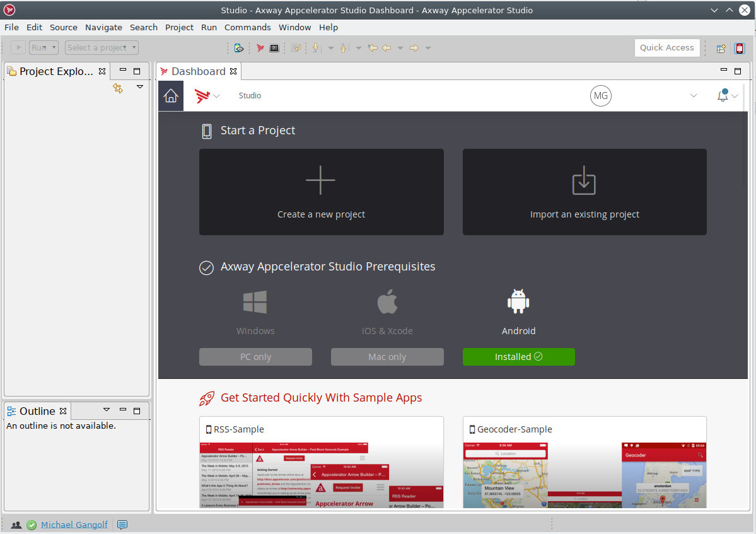Screen dimensions: 756x534
Task: Expand the Back history dropdown arrow
Action: click(400, 48)
